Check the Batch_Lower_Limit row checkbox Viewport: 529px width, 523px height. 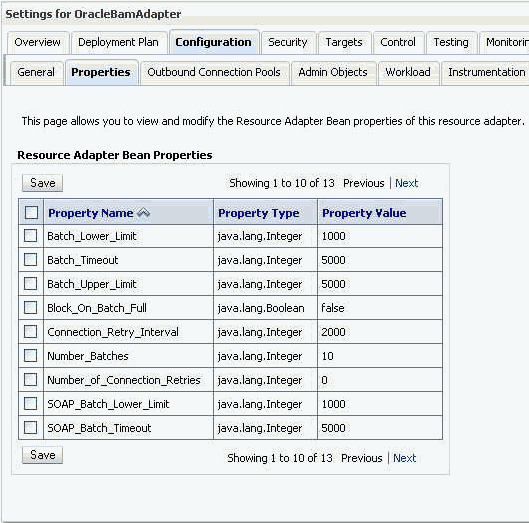[x=31, y=236]
